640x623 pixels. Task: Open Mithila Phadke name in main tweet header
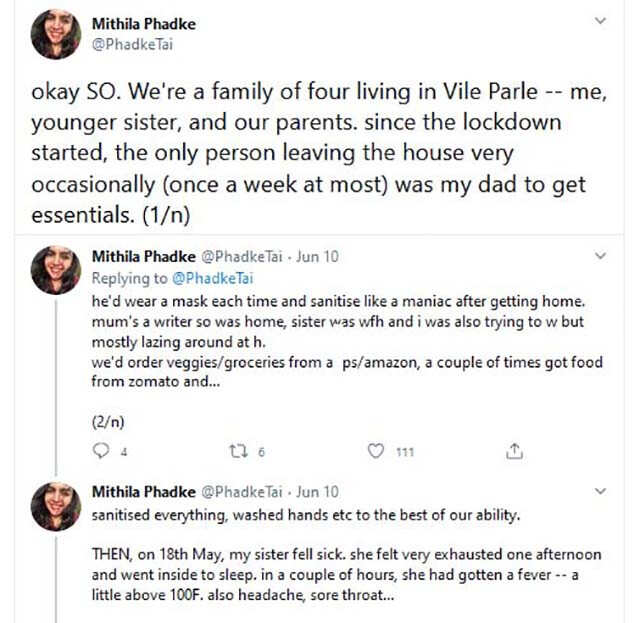coord(144,24)
